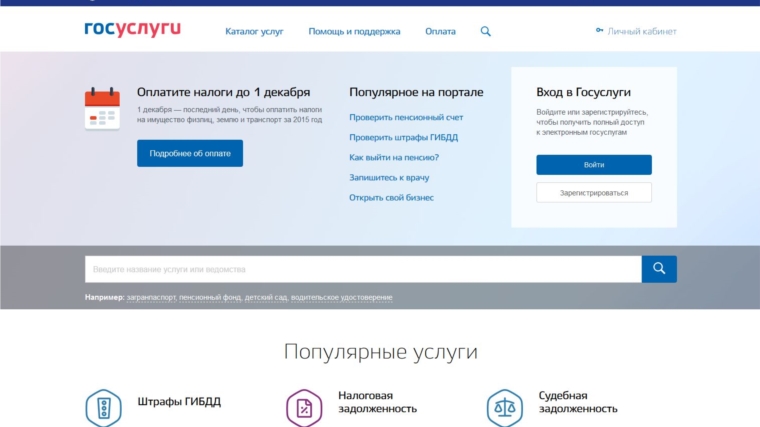Open Запишитесь к врачу link
Screen dimensions: 760x427
point(389,177)
